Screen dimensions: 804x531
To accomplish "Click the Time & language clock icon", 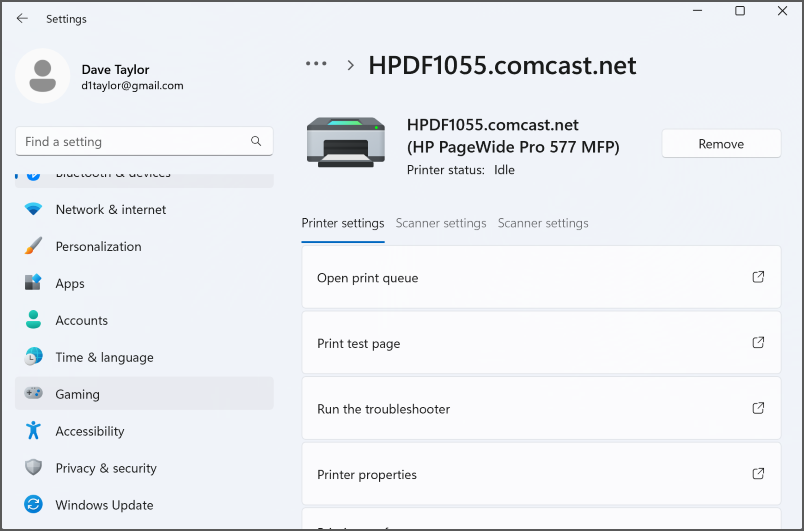I will 33,357.
